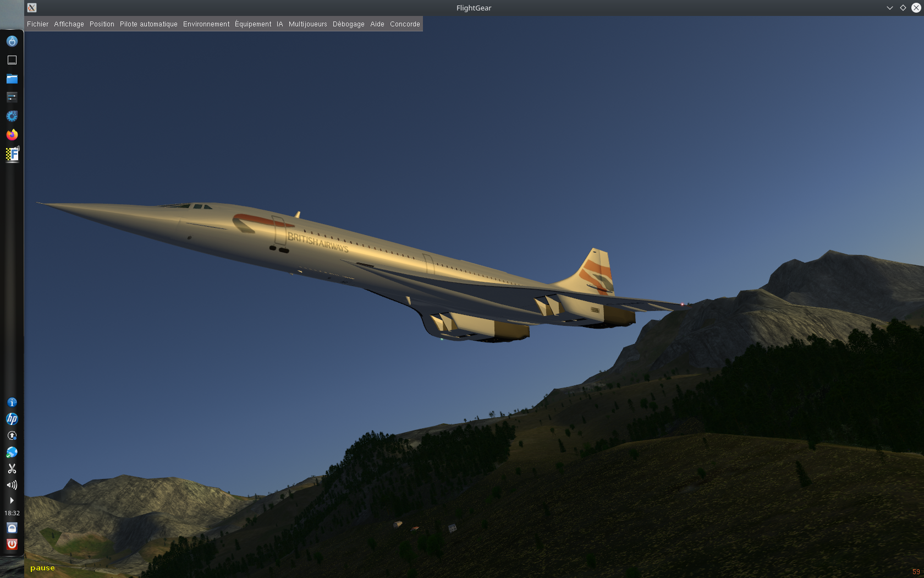The image size is (924, 578).
Task: Click the red power logout icon
Action: (x=12, y=544)
